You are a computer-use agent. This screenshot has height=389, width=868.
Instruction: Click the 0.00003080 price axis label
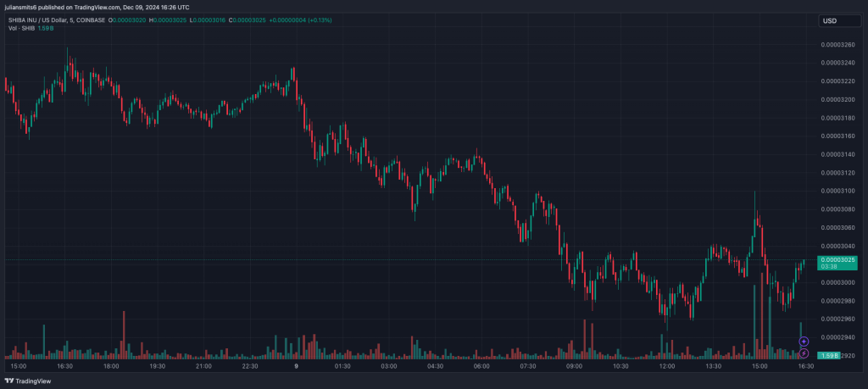838,209
